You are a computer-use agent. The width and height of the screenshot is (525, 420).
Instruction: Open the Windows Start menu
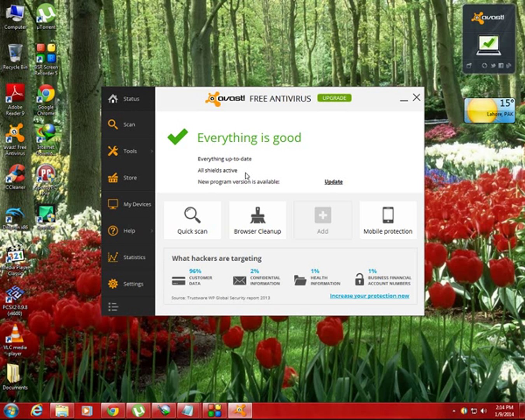pos(11,411)
